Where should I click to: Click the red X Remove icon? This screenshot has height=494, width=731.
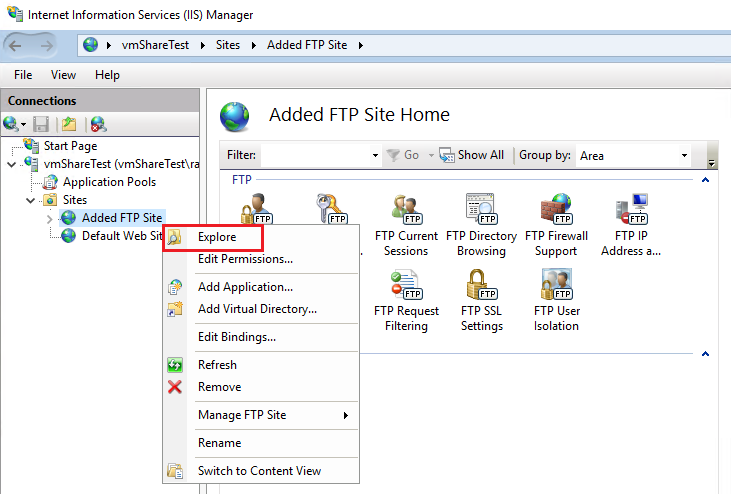tap(175, 387)
